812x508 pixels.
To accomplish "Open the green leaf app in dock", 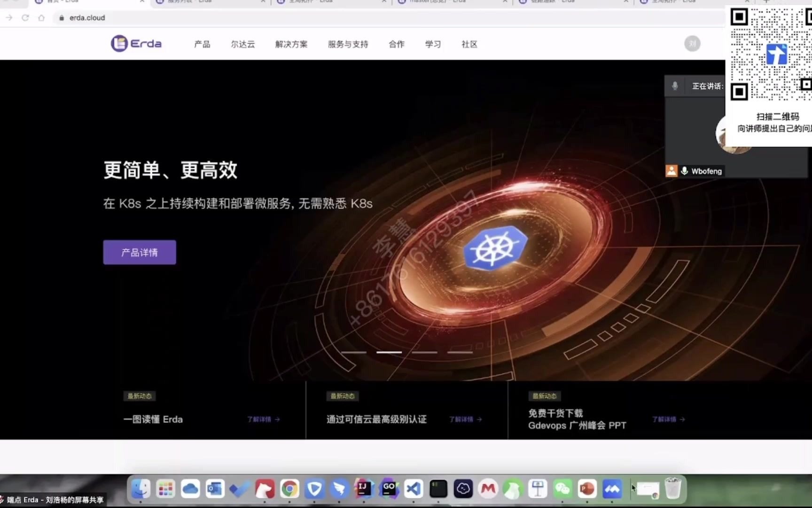I will pos(513,489).
